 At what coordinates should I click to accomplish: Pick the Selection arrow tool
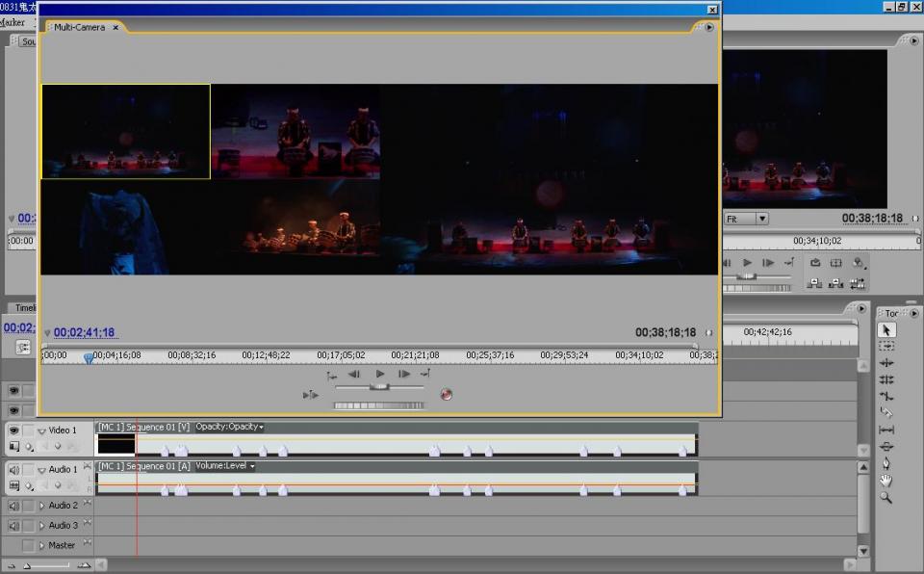coord(886,329)
